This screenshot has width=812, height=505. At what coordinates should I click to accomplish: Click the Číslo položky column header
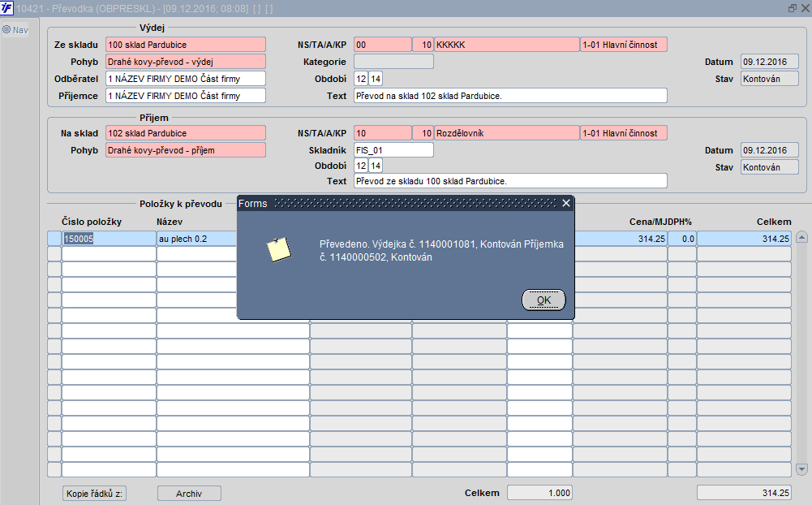92,222
